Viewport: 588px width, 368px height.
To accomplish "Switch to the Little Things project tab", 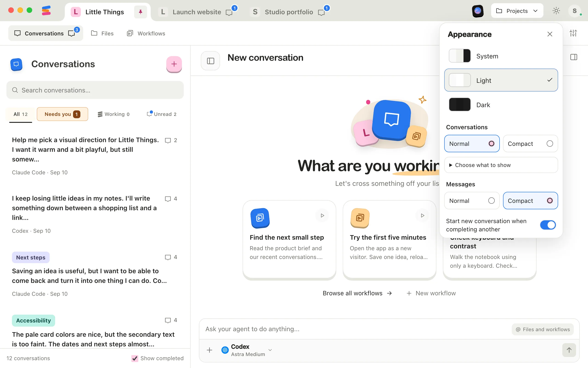I will pos(105,12).
